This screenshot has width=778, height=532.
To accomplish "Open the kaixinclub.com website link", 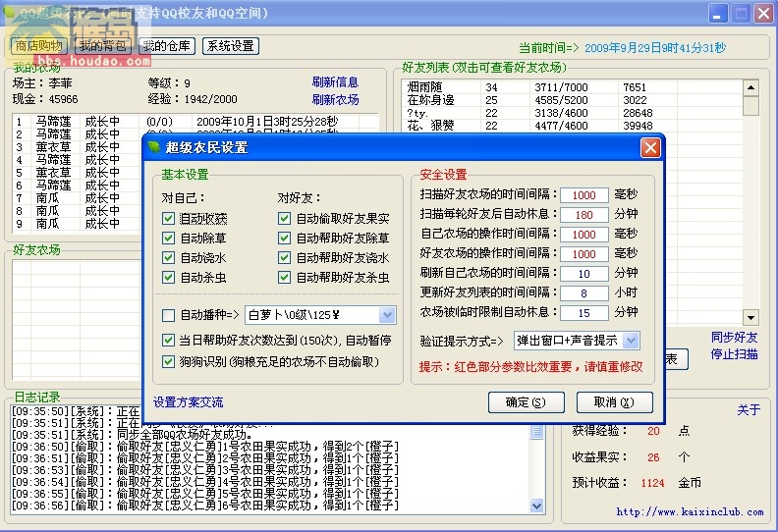I will tap(690, 511).
